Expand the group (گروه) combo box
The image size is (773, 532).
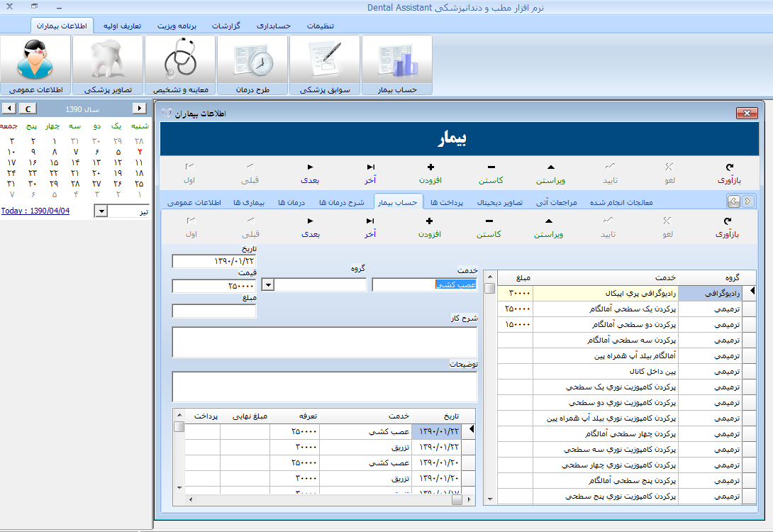click(267, 285)
